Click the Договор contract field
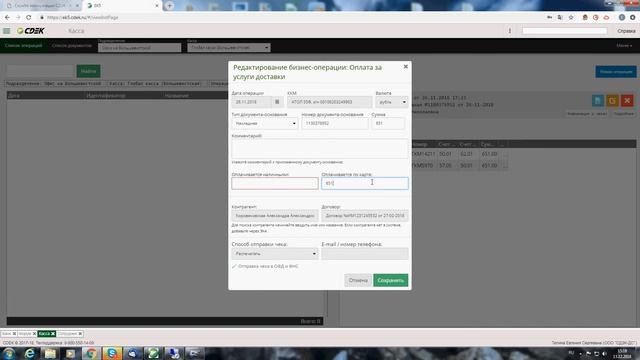Viewport: 640px width, 360px height. click(364, 216)
